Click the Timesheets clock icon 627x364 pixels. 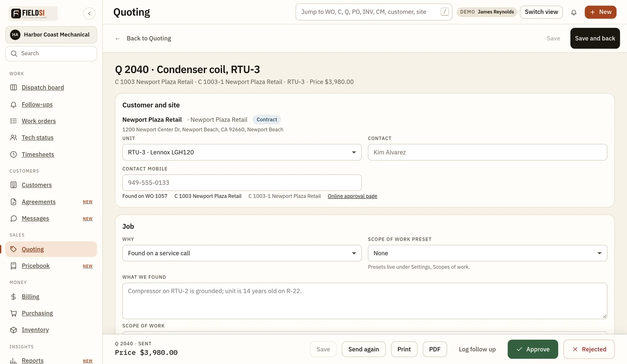tap(13, 154)
